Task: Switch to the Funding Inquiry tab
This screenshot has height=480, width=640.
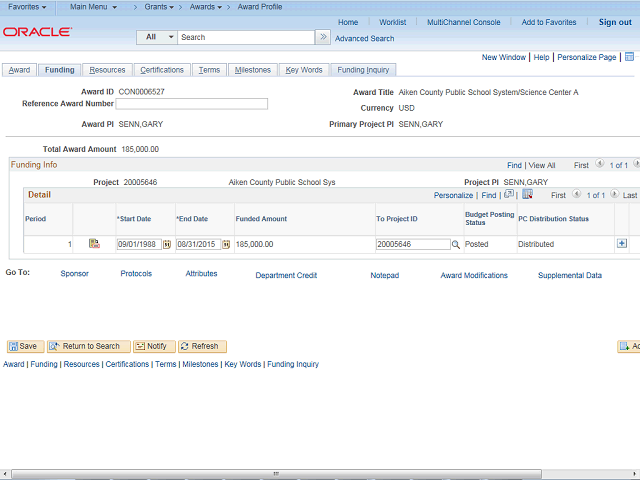Action: coord(363,70)
